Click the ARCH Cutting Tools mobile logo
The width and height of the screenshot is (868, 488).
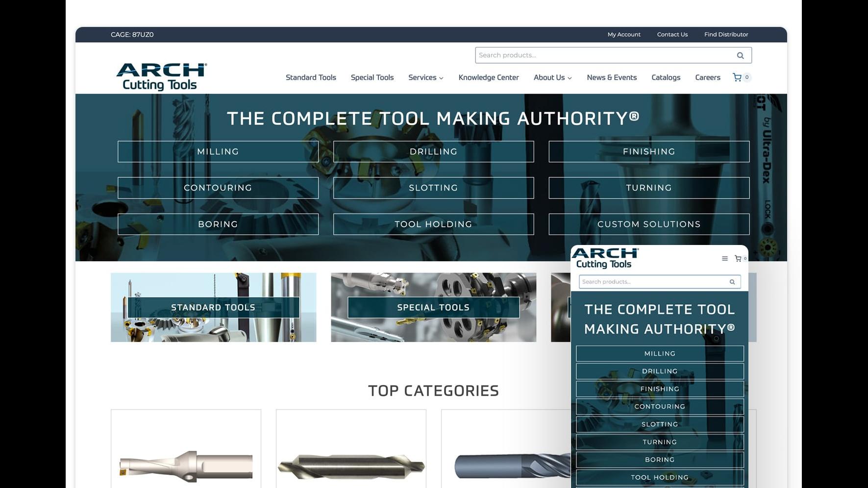pos(605,258)
